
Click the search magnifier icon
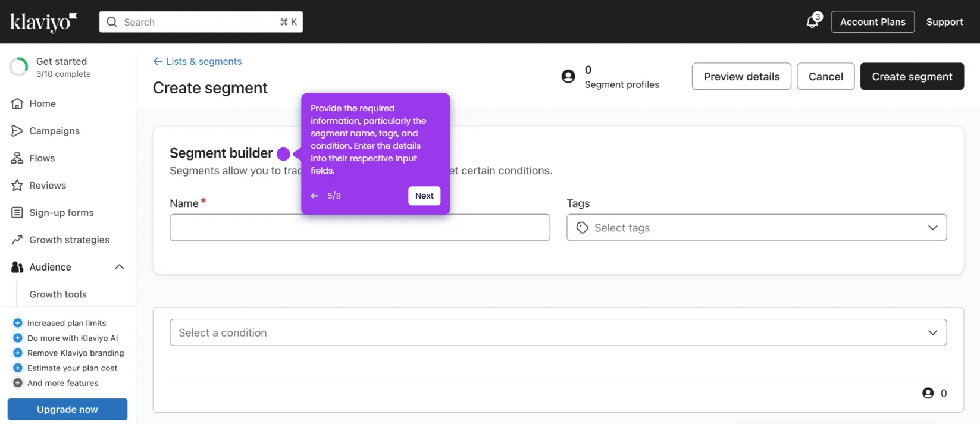click(112, 22)
